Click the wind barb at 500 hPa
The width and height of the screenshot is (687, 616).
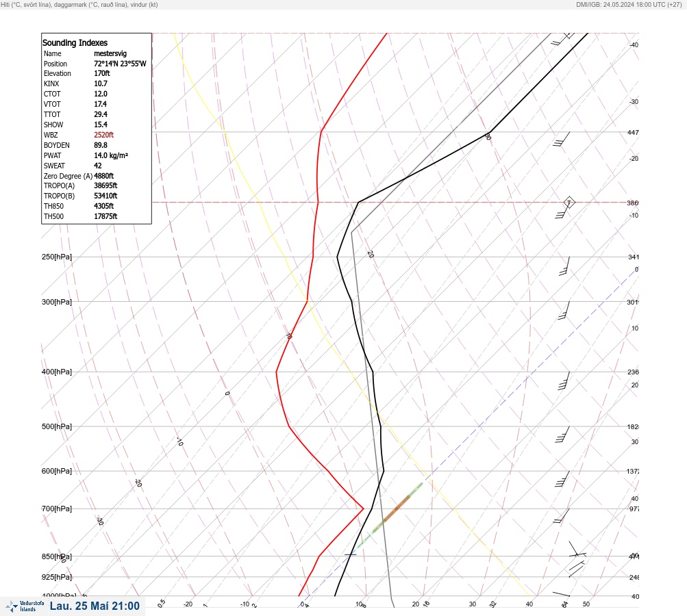click(x=562, y=435)
